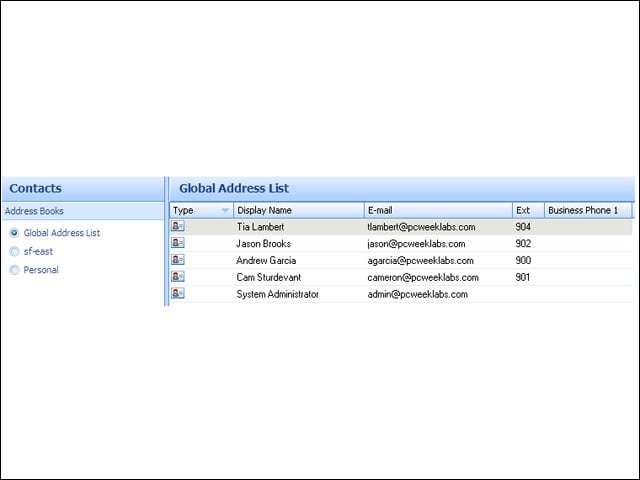Click admin@pcweeklabs.com email cell

[418, 294]
